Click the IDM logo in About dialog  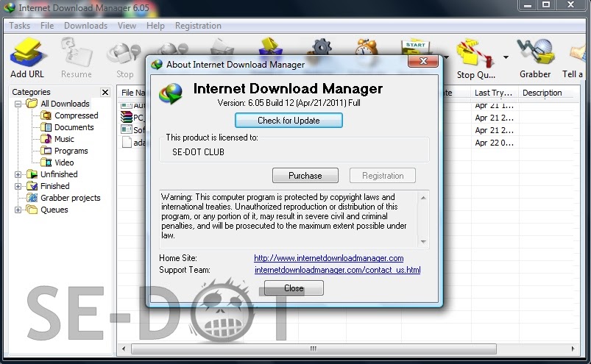click(x=171, y=93)
